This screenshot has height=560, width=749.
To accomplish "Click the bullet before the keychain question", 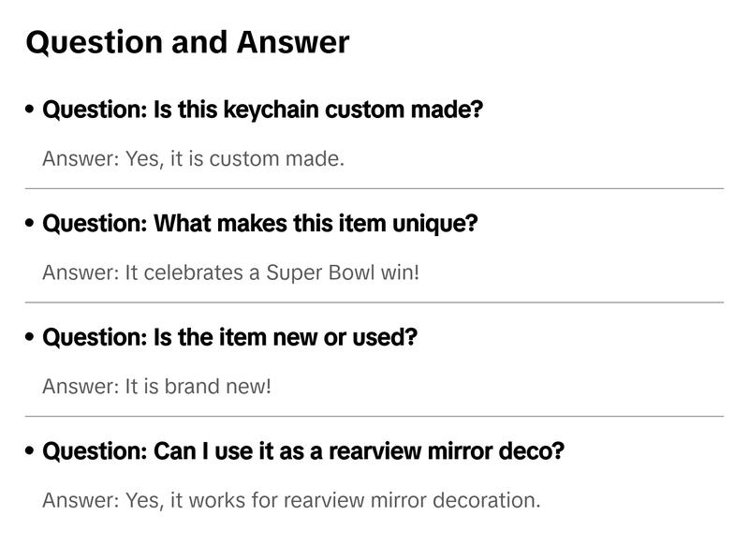I will [31, 111].
